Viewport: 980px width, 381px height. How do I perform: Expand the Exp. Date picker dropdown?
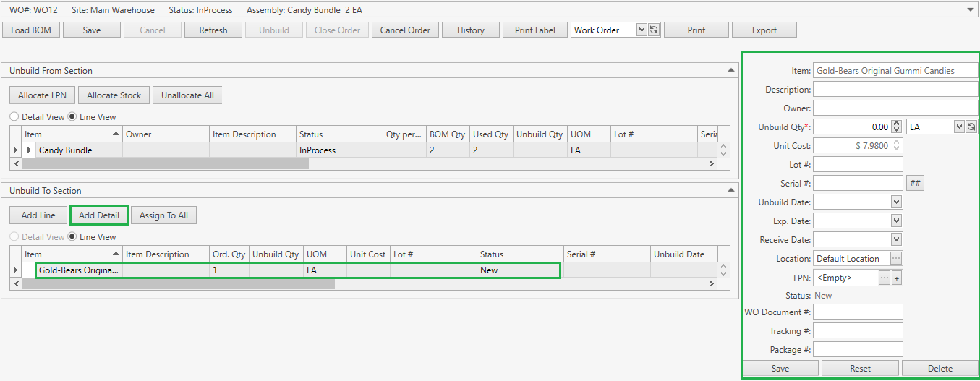[897, 221]
